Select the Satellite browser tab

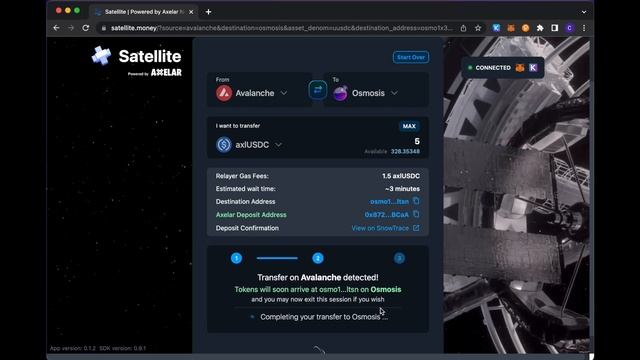pos(144,12)
